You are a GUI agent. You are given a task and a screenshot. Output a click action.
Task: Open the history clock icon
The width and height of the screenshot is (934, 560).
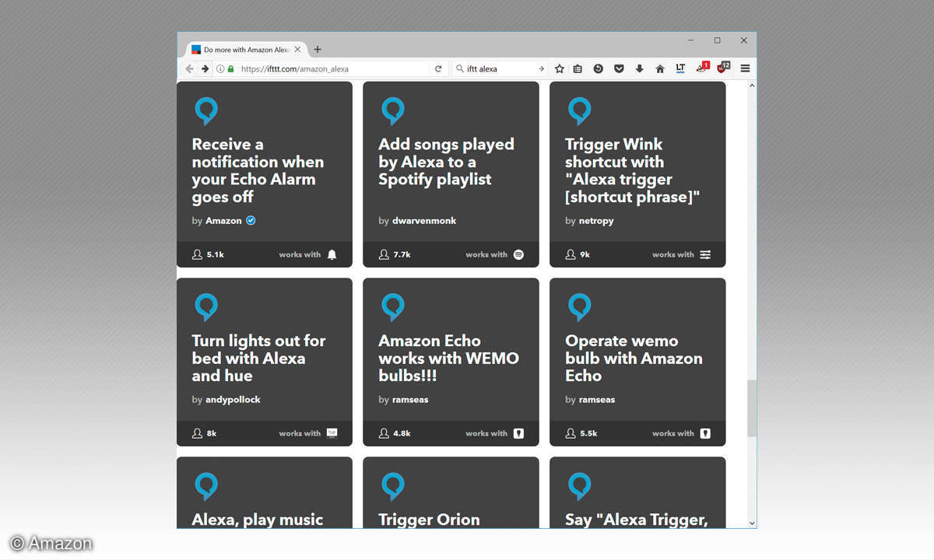(x=599, y=68)
